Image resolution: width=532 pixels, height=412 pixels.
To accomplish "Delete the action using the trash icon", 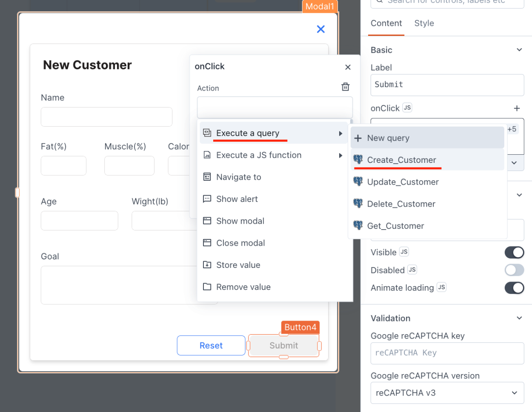I will click(346, 87).
